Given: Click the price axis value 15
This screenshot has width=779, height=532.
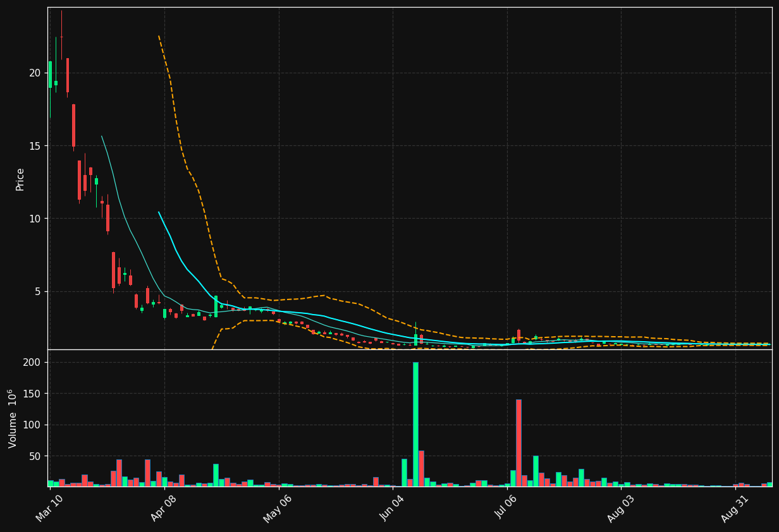Looking at the screenshot, I should point(35,146).
